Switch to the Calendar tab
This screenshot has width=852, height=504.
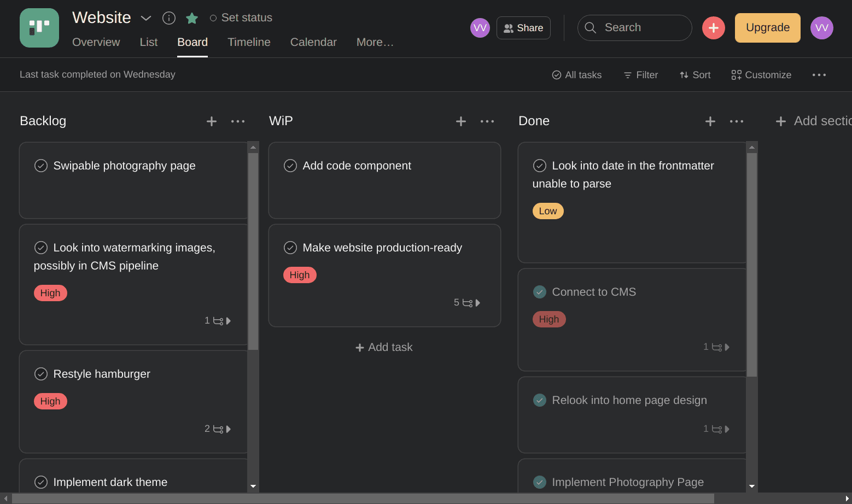(x=313, y=42)
